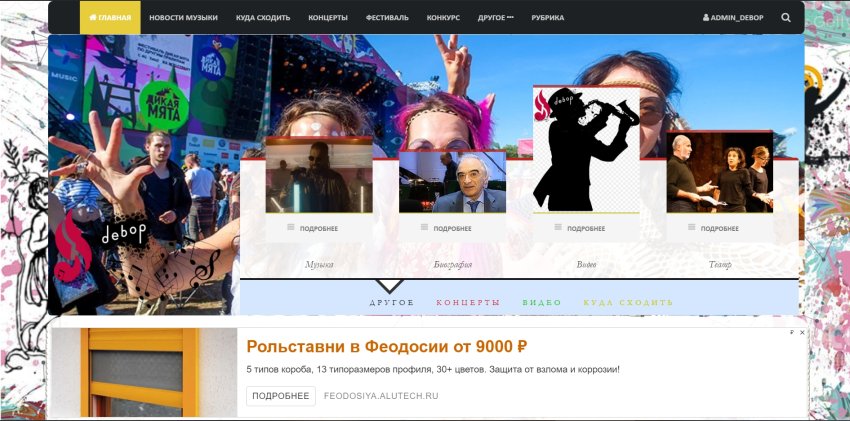Navigate to the Фестиваль page
850x421 pixels.
387,18
